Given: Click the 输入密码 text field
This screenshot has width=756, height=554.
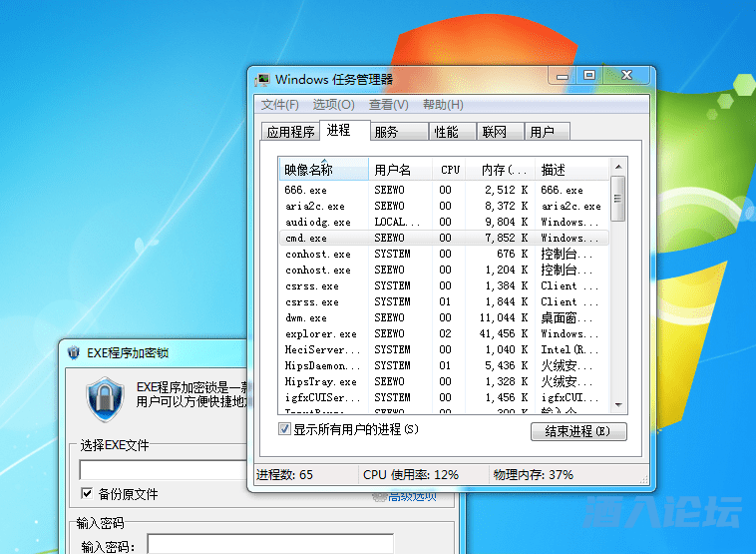Looking at the screenshot, I should pos(269,545).
